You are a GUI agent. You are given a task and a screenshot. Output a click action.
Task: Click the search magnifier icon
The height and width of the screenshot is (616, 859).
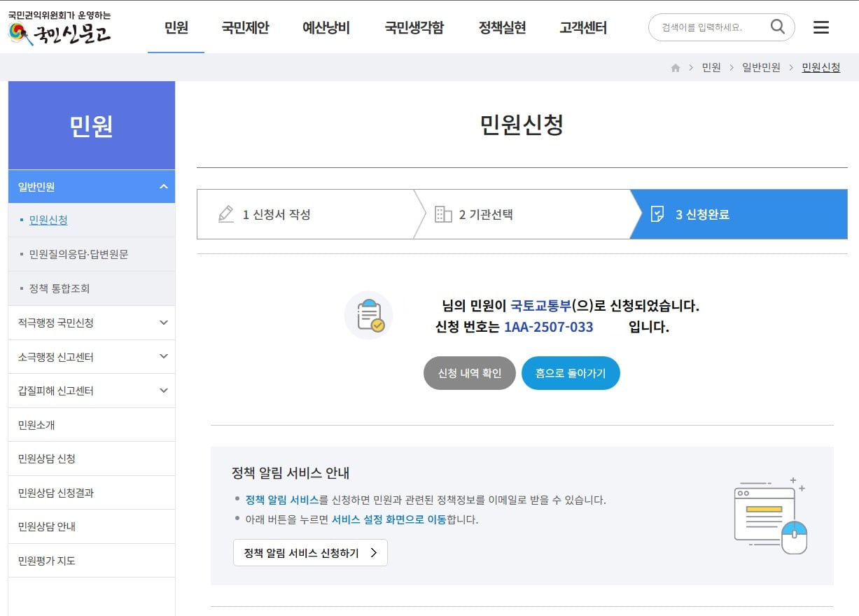[778, 27]
